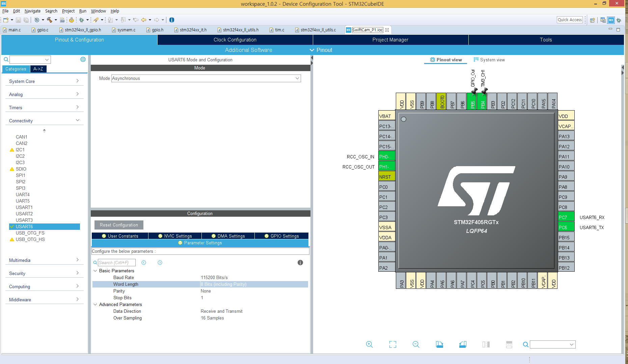Click the device configuration code generation gear icon
Viewport: 628px width, 364px height.
point(71,20)
